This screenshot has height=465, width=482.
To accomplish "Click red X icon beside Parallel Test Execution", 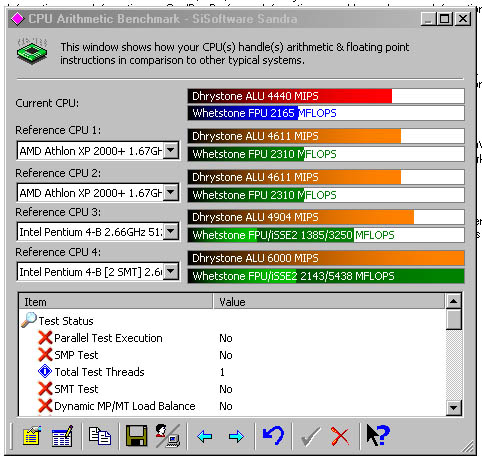I will (45, 338).
